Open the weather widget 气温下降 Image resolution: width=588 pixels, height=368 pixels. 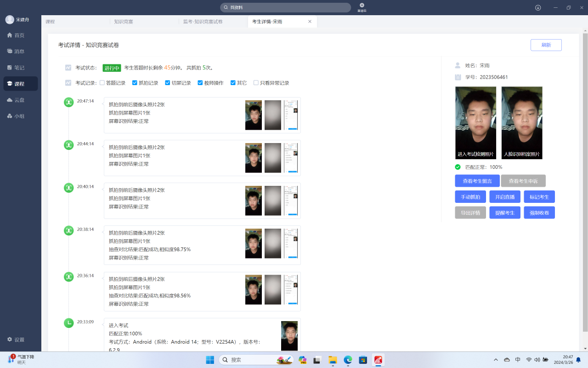[21, 359]
